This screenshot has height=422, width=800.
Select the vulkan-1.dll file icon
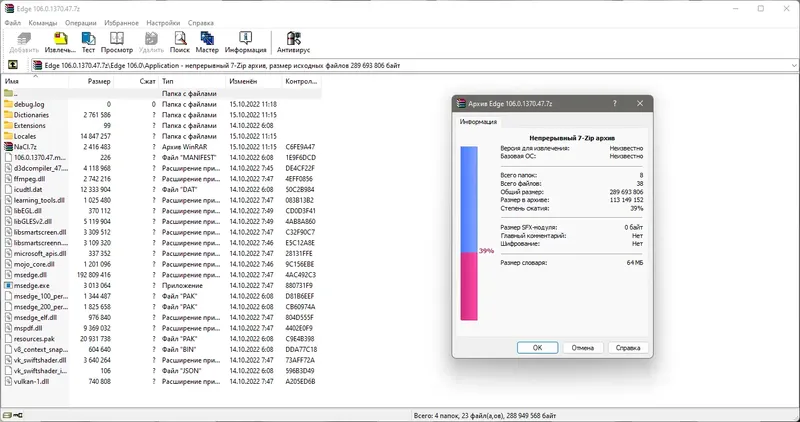pyautogui.click(x=8, y=381)
